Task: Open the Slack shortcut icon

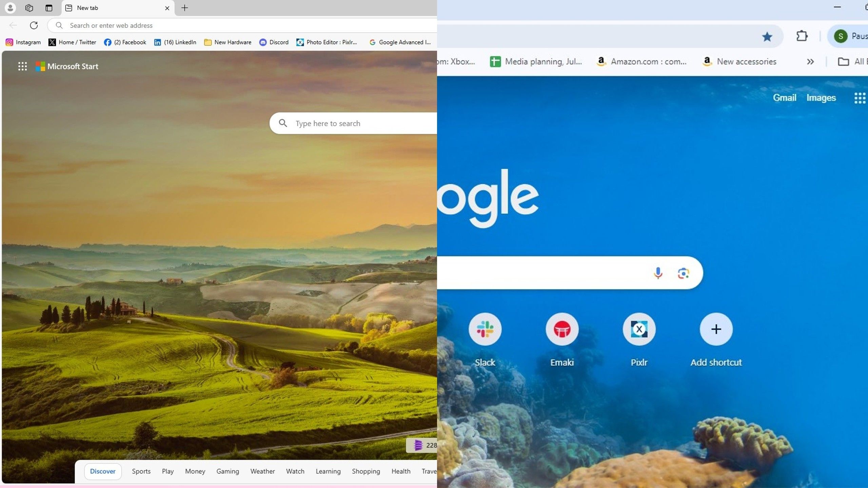Action: tap(485, 329)
